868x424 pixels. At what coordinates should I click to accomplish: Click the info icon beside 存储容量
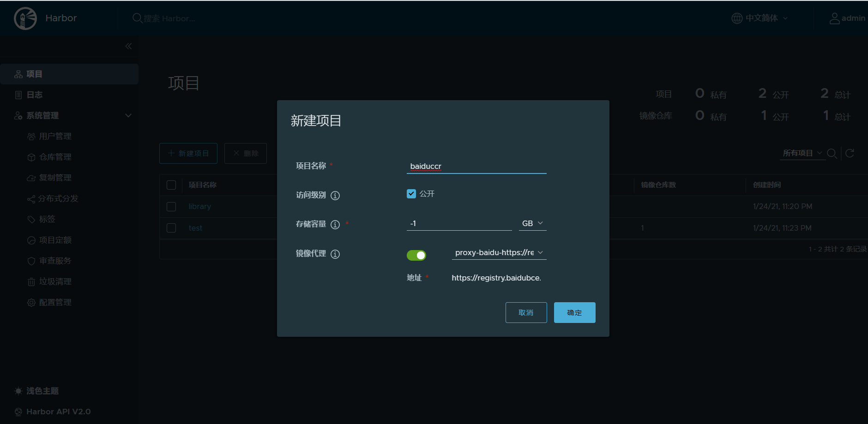pyautogui.click(x=335, y=225)
